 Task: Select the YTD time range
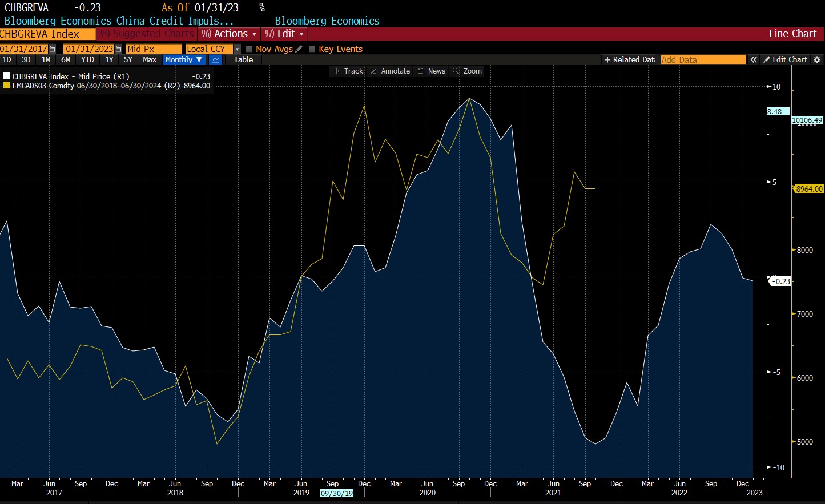click(87, 59)
